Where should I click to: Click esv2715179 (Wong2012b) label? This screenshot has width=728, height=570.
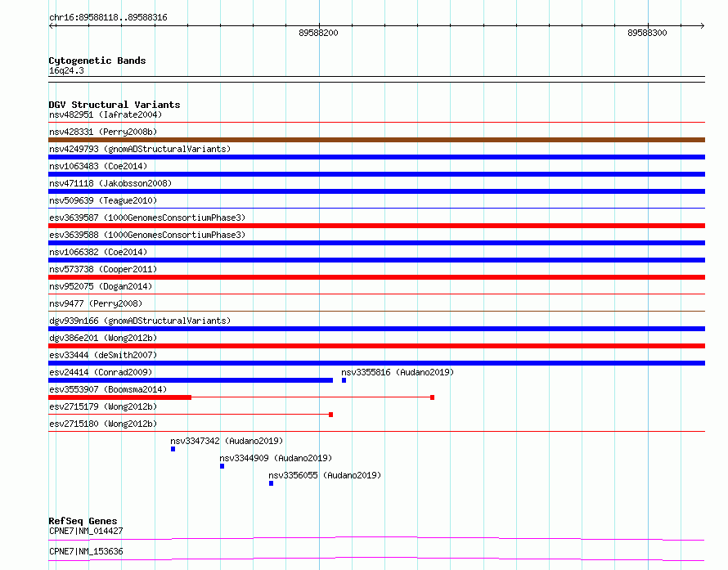(x=103, y=406)
